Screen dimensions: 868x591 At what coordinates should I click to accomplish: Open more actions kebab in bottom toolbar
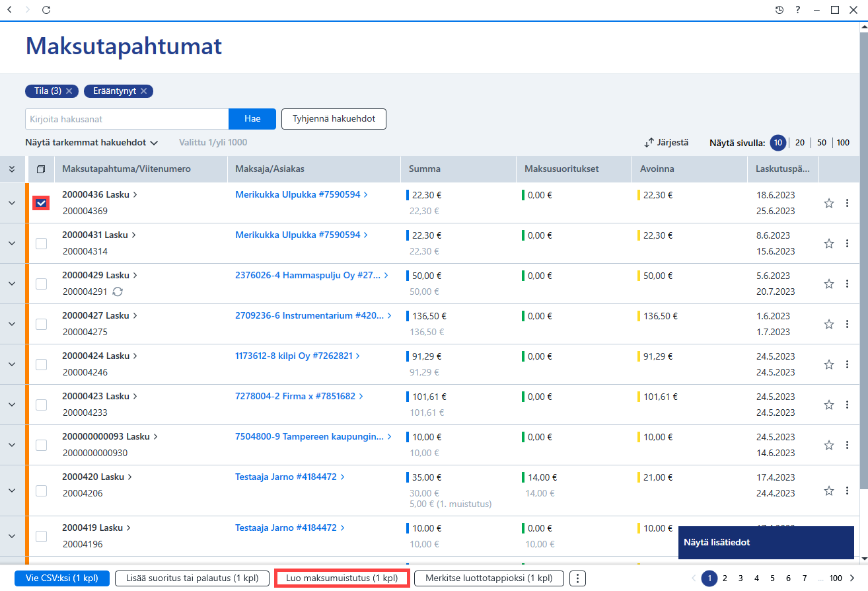577,578
